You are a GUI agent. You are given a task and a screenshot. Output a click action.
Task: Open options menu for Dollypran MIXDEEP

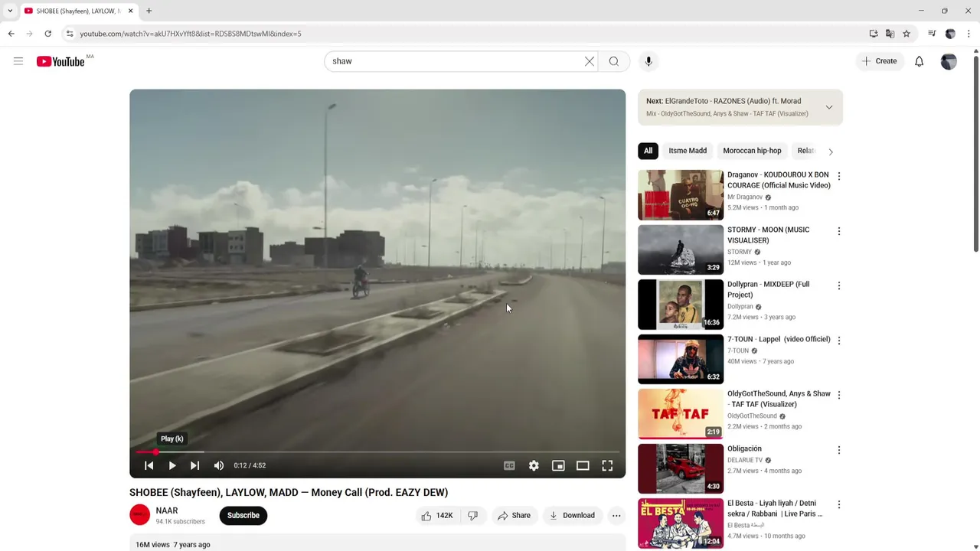coord(839,285)
